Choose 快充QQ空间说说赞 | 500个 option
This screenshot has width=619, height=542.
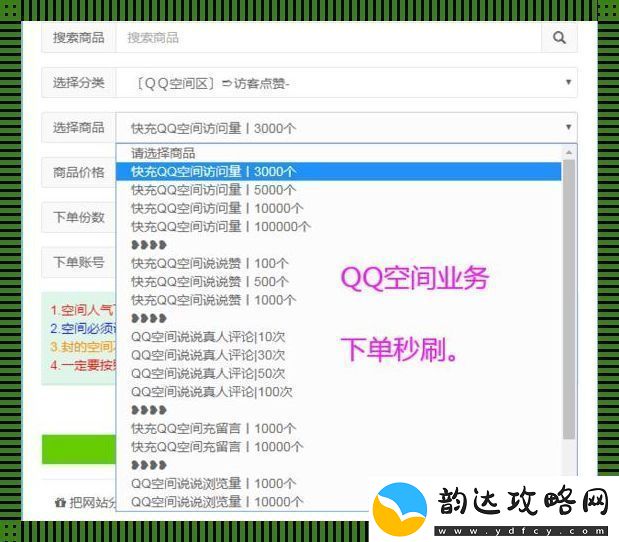339,282
